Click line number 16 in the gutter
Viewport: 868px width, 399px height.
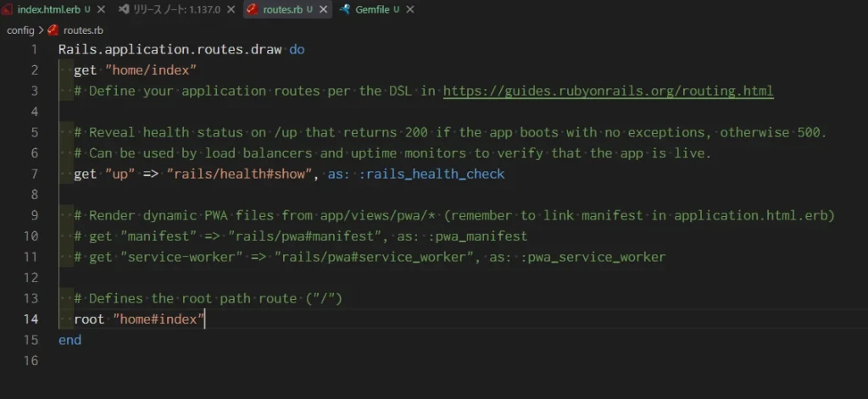point(31,361)
